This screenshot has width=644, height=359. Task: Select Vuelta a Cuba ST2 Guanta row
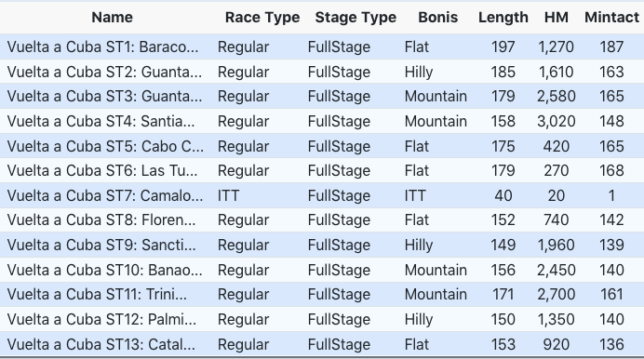(x=322, y=72)
